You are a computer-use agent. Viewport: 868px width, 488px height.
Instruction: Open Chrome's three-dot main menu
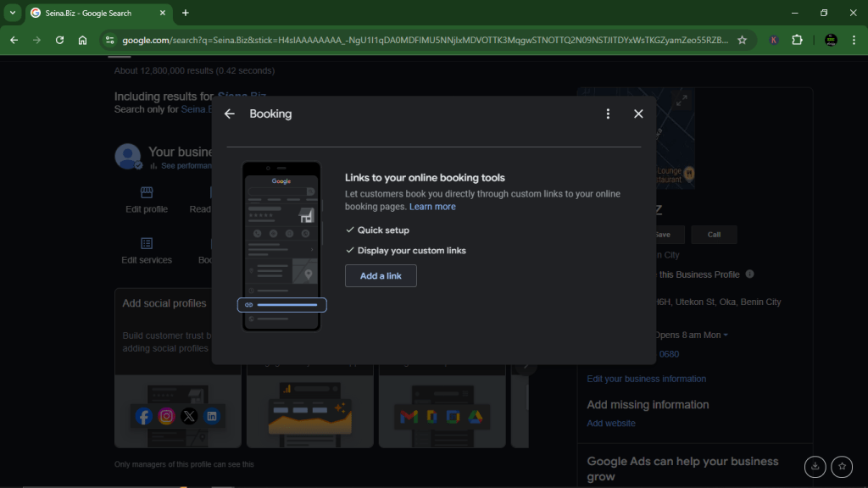[854, 40]
